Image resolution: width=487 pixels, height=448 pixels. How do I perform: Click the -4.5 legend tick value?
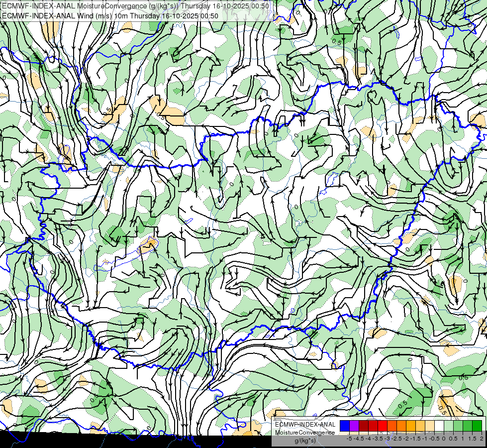(x=359, y=439)
